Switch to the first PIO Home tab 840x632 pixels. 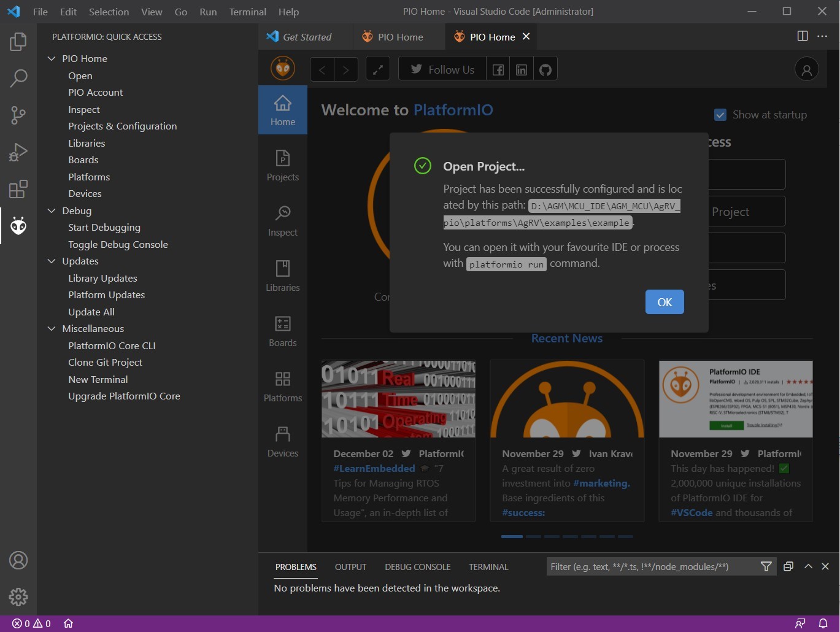[399, 37]
